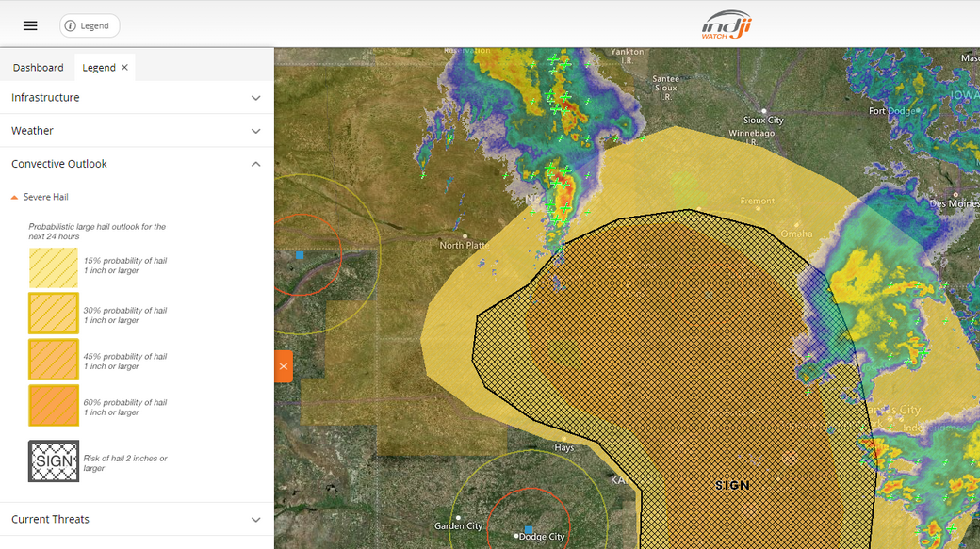Expand the Weather section chevron
The width and height of the screenshot is (980, 549).
tap(255, 131)
